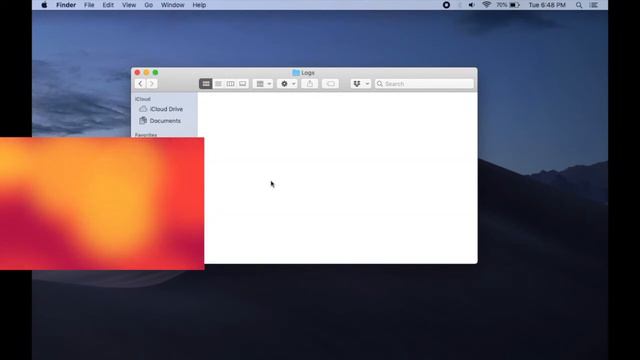Screen dimensions: 640x360
Task: Click the Logs window title text
Action: pos(308,73)
